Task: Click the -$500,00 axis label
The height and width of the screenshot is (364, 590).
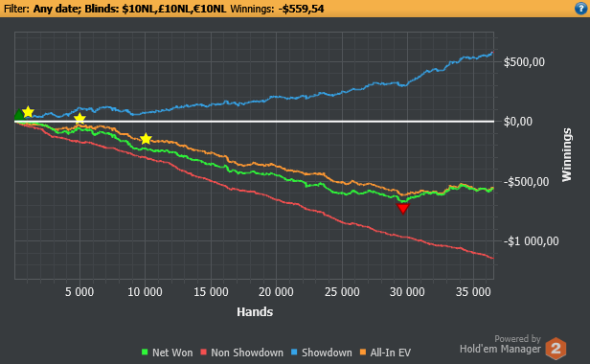Action: pyautogui.click(x=527, y=182)
